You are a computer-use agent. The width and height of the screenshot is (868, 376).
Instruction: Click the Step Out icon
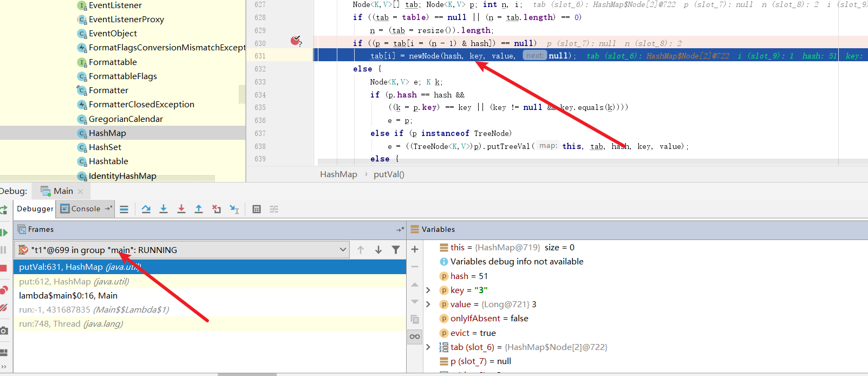pos(199,209)
